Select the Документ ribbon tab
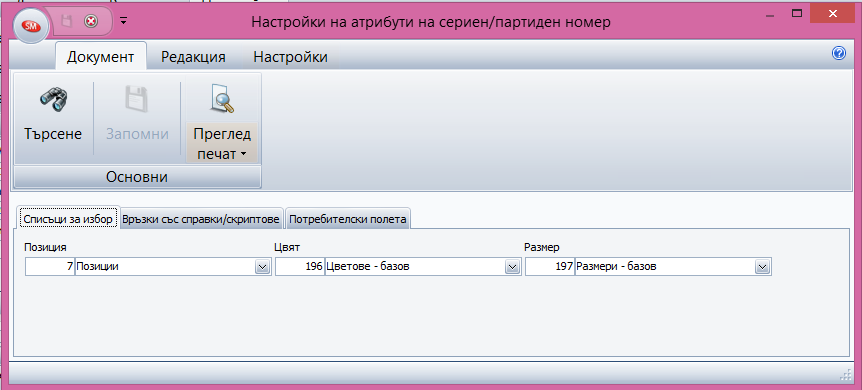 pos(101,57)
